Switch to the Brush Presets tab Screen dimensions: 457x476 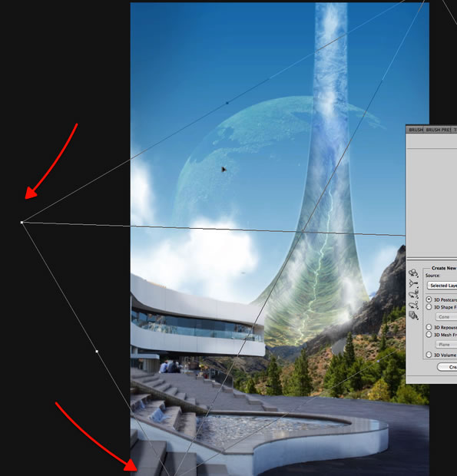point(438,130)
